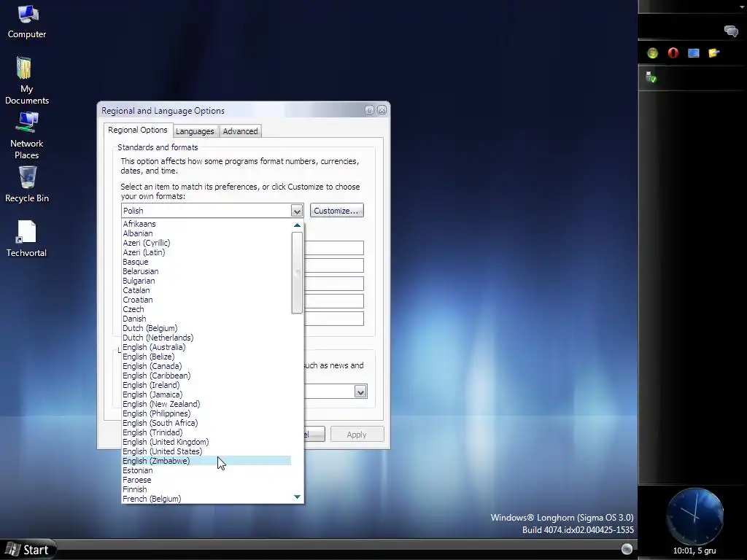Image resolution: width=747 pixels, height=560 pixels.
Task: Select Dutch (Netherlands) in the list
Action: point(206,338)
